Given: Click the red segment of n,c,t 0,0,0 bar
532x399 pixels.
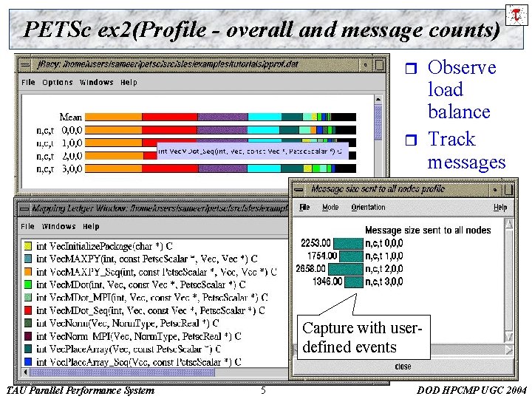Looking at the screenshot, I should click(169, 130).
